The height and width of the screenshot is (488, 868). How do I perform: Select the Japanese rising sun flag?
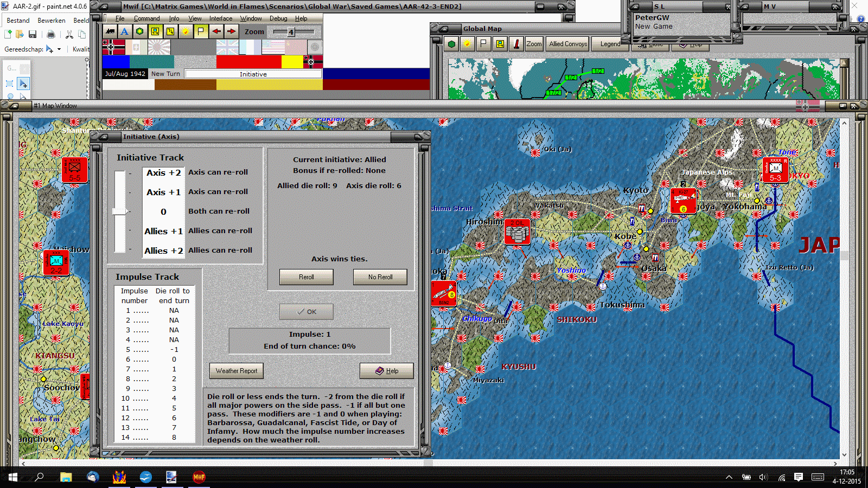(x=159, y=47)
